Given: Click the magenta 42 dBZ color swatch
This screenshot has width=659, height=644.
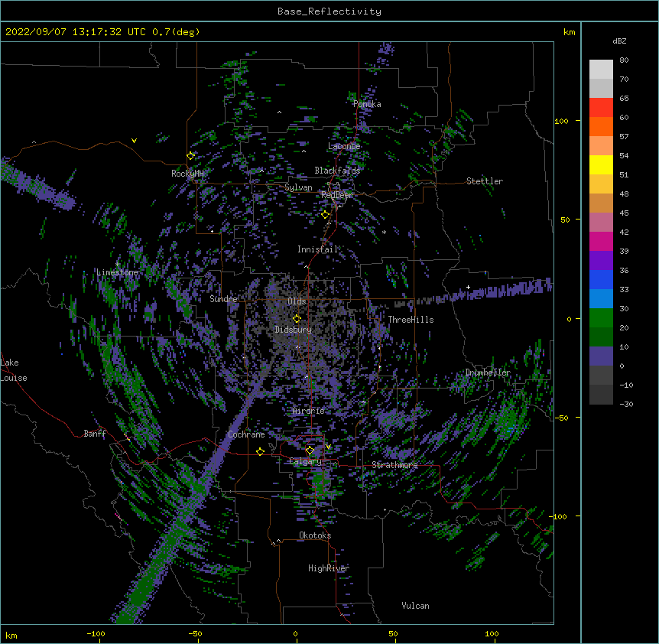Looking at the screenshot, I should 601,241.
